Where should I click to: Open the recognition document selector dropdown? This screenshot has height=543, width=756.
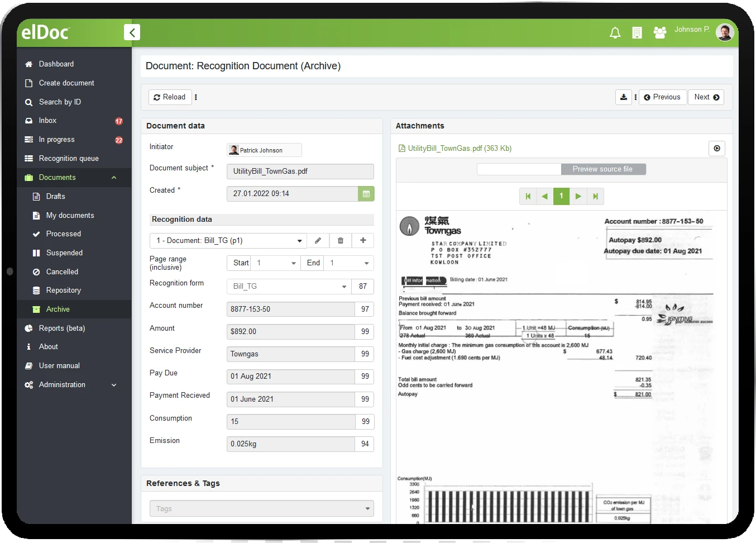(228, 241)
